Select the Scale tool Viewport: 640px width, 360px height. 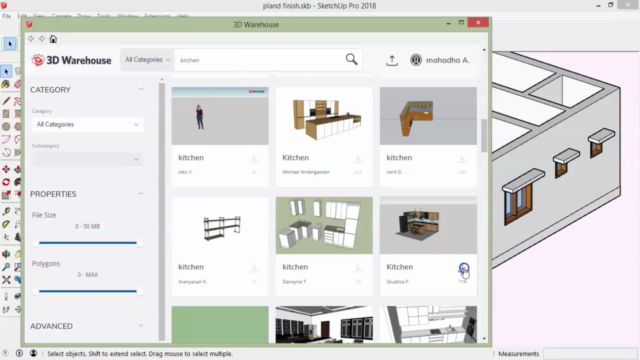click(6, 195)
